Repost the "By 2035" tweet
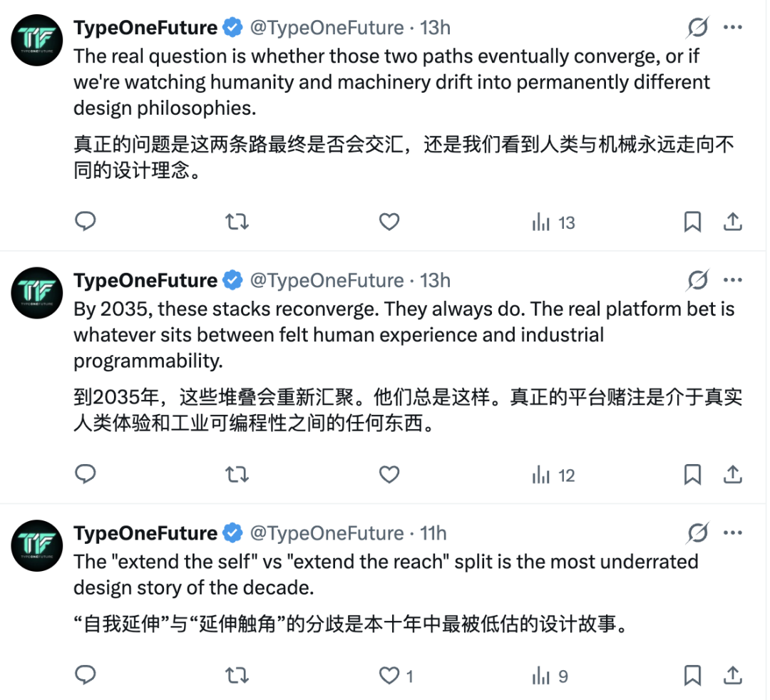Image resolution: width=770 pixels, height=700 pixels. tap(237, 475)
